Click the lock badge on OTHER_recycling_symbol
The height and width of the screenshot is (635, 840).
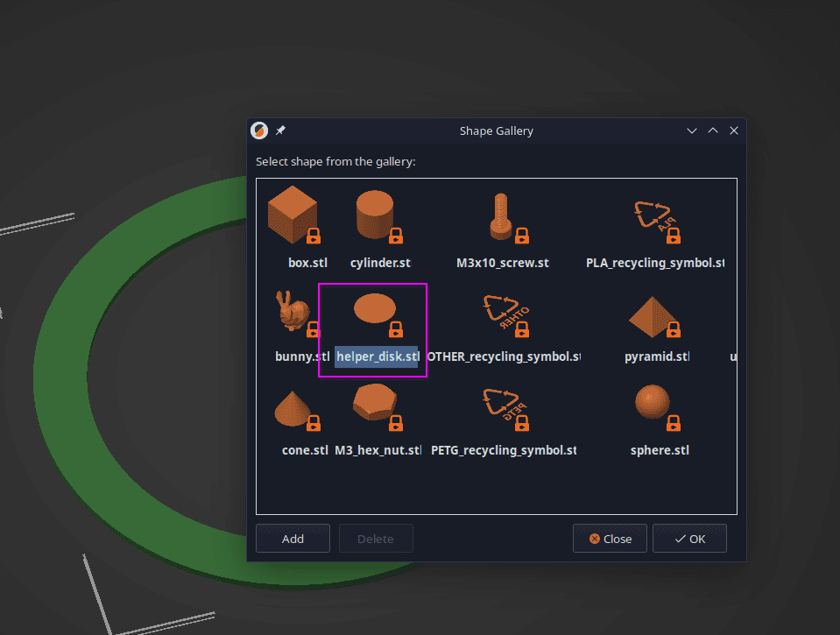pyautogui.click(x=522, y=329)
